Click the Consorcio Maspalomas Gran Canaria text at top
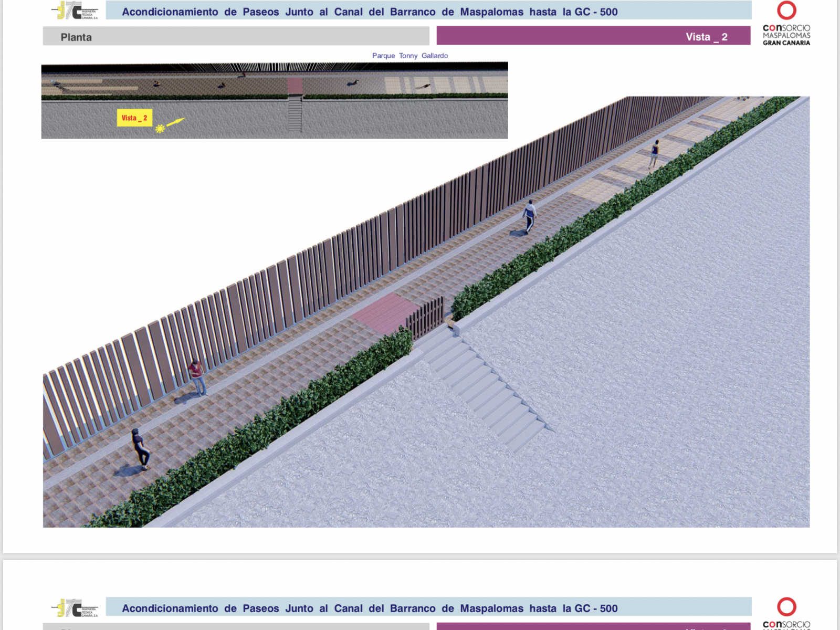 coord(786,35)
